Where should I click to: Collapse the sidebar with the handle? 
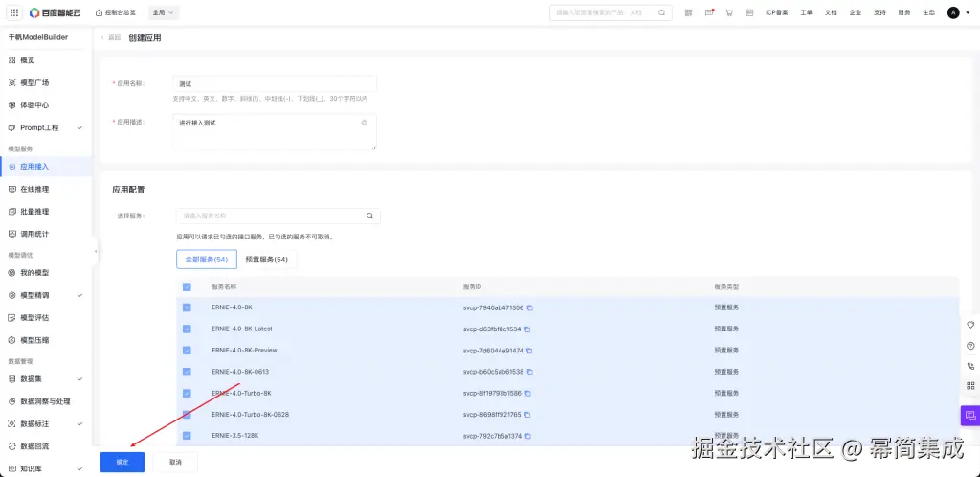[x=96, y=251]
